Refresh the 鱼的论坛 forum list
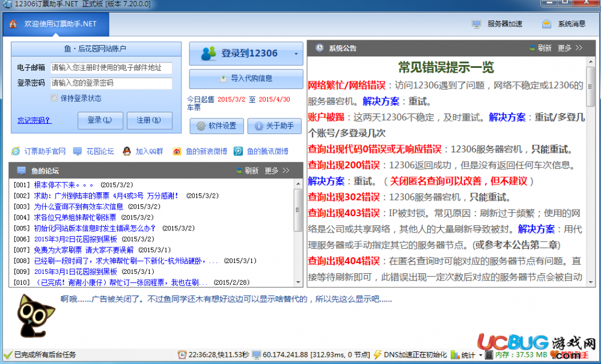This screenshot has height=364, width=601. 248,171
